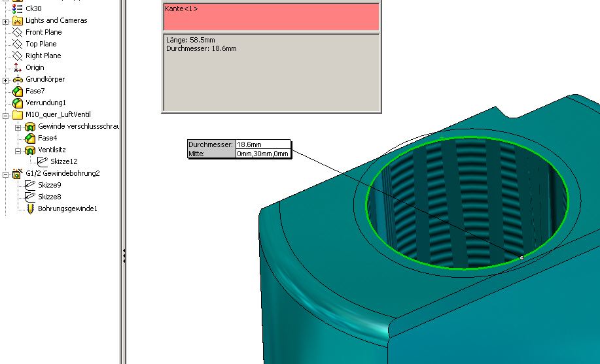Click the Durchmesser: callout label
Screen dimensions: 600x364
click(x=211, y=144)
